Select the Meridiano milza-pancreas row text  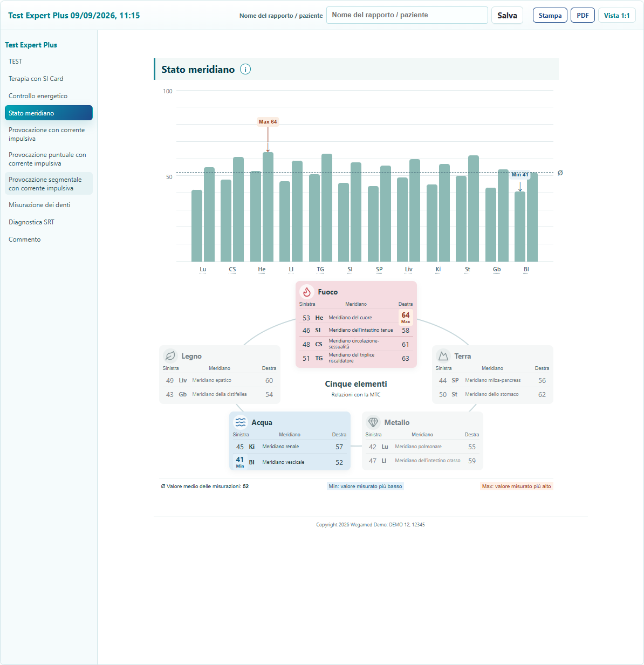coord(493,380)
